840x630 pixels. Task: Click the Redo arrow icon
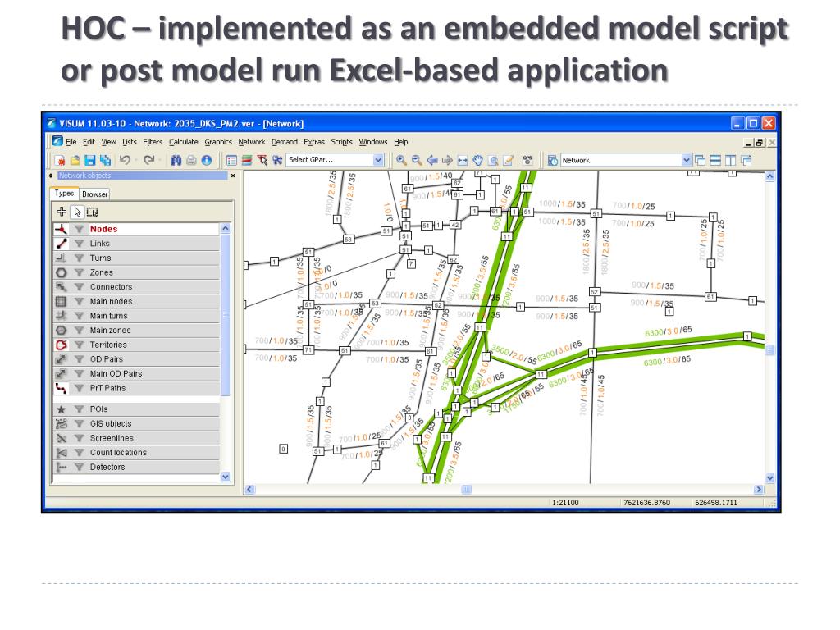click(149, 160)
